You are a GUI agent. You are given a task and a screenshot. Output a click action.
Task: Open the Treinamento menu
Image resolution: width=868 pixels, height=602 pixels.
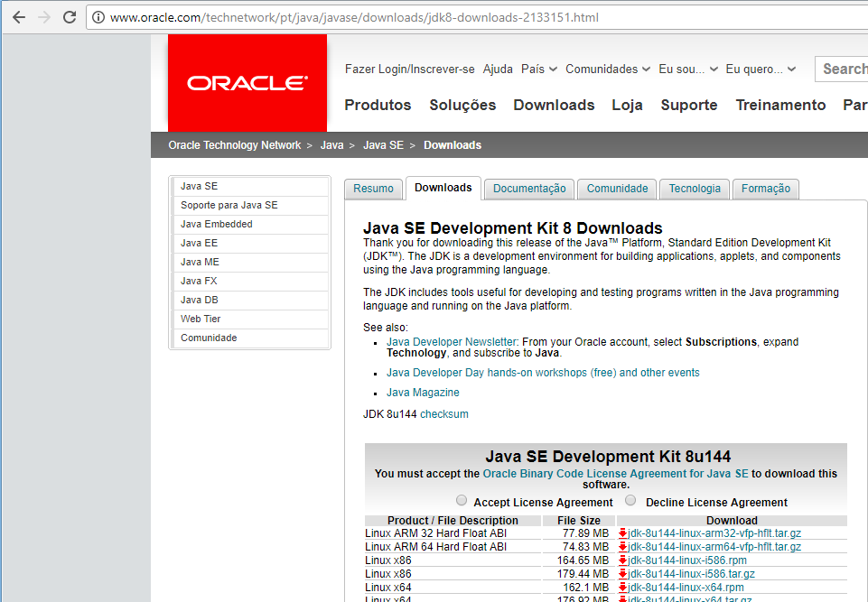point(780,105)
